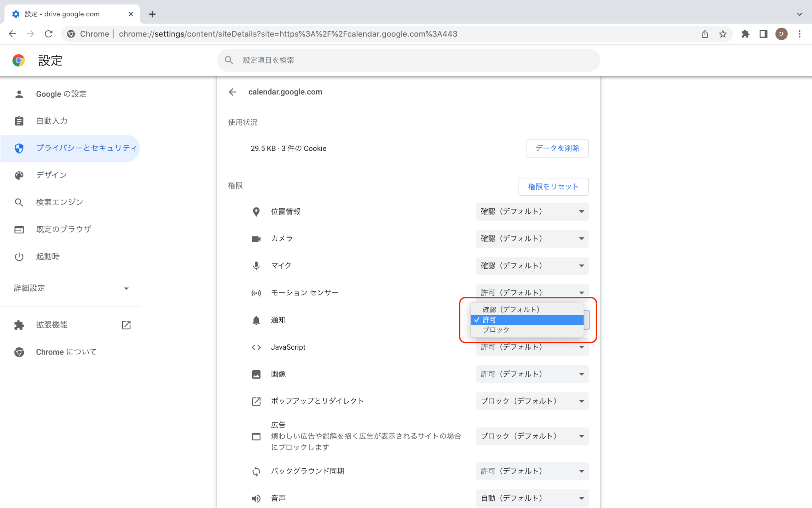Click the back arrow next to calendar.google.com
The height and width of the screenshot is (508, 812).
(232, 92)
